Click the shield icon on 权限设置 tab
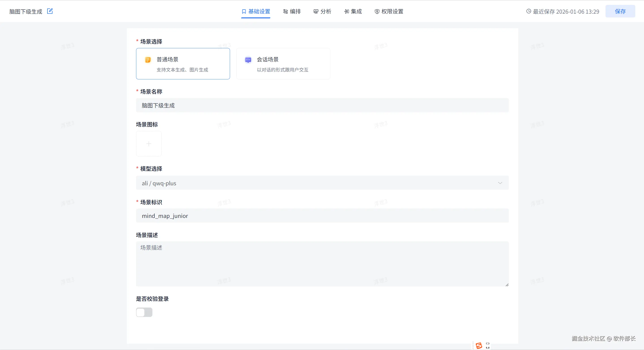This screenshot has width=644, height=350. [x=377, y=11]
